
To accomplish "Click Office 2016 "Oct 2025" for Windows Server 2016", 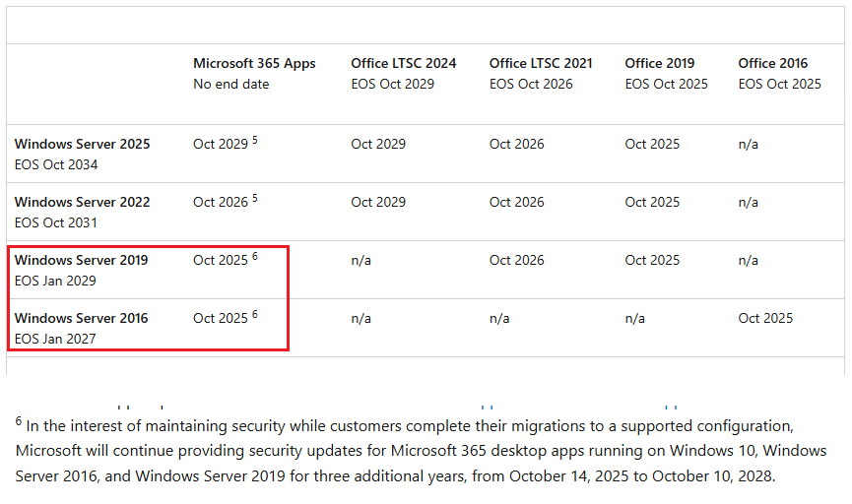I will (765, 318).
